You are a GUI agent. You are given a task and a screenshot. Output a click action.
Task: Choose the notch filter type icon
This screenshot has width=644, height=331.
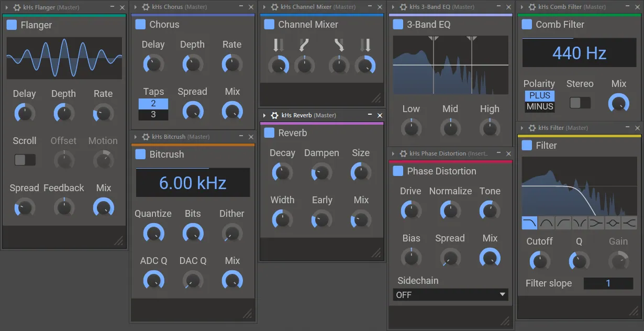[580, 224]
